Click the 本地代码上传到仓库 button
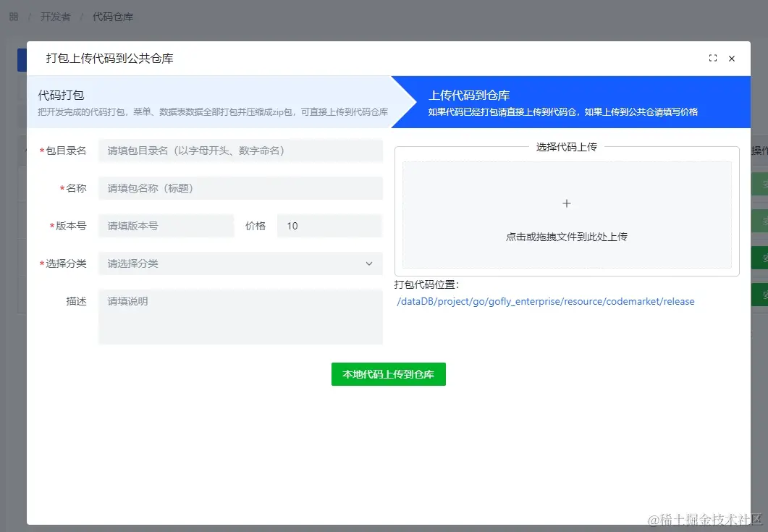This screenshot has height=532, width=768. tap(389, 374)
